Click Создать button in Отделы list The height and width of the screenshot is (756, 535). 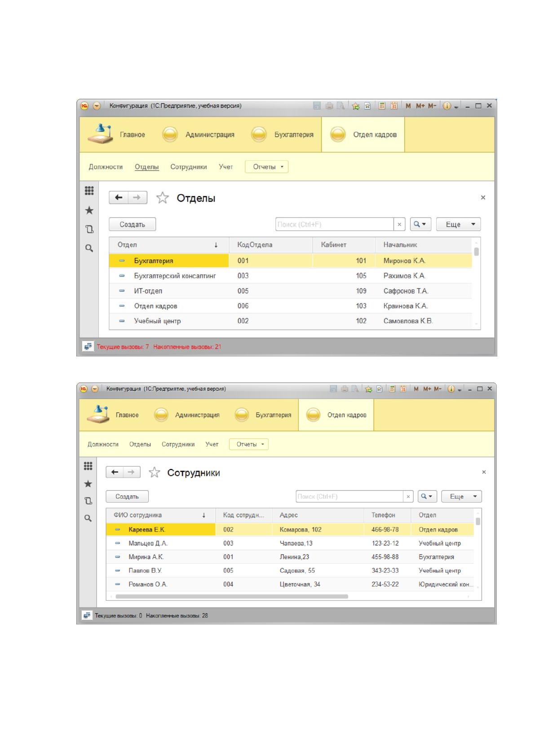point(132,224)
